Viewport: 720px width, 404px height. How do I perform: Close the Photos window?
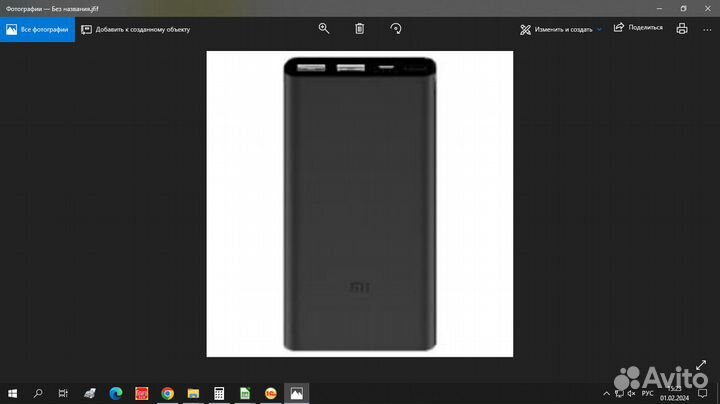click(708, 8)
